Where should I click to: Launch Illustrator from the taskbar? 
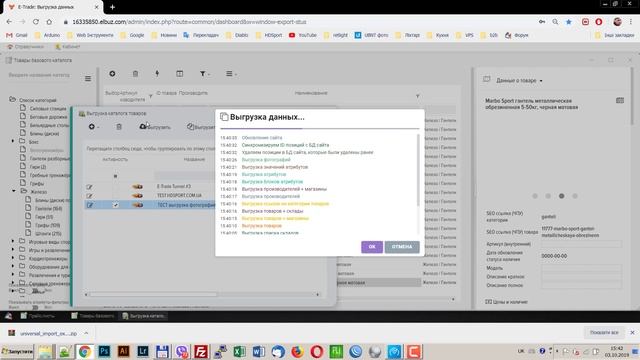point(123,351)
